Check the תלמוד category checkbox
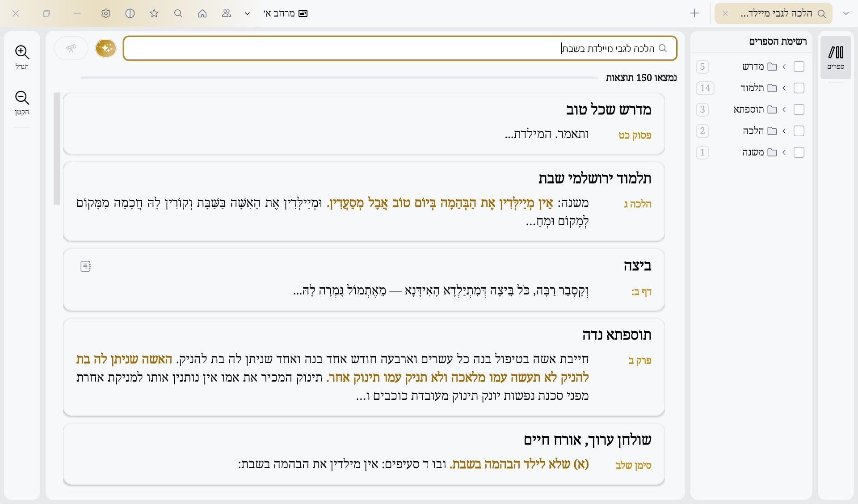The height and width of the screenshot is (504, 858). tap(799, 88)
